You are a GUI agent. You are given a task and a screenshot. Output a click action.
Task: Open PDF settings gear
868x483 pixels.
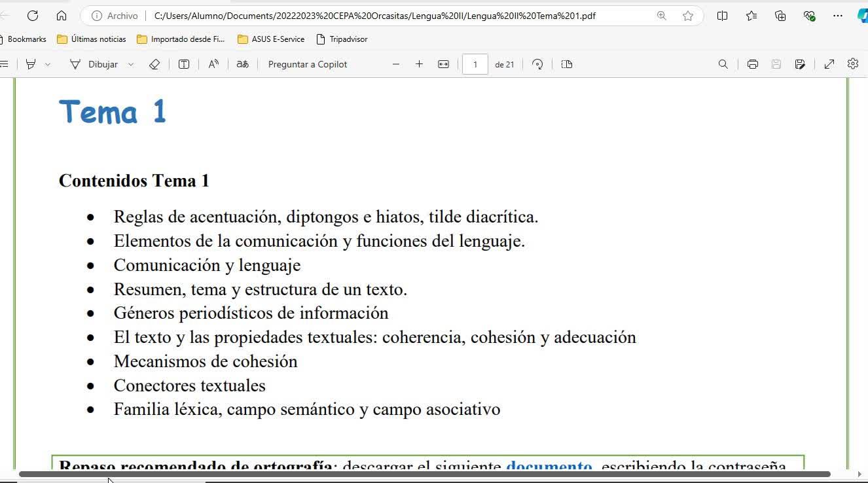(852, 64)
